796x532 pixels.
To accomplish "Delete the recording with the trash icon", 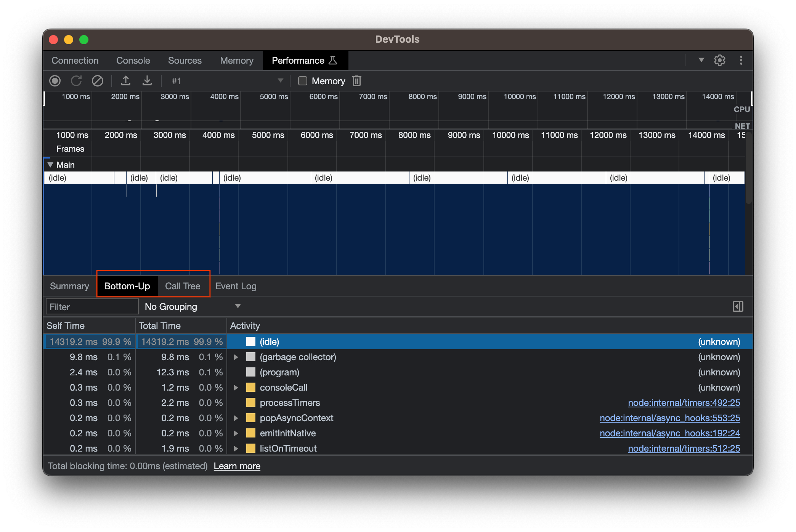I will [x=357, y=81].
